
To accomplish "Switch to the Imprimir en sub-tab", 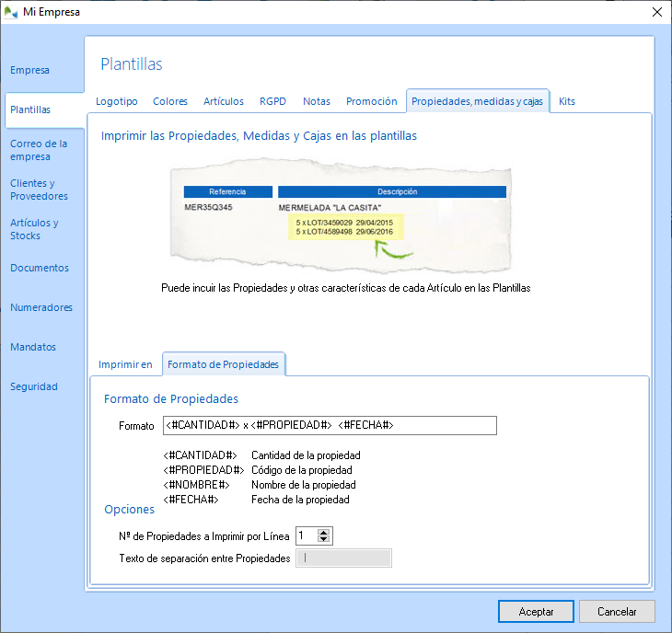I will click(x=125, y=364).
